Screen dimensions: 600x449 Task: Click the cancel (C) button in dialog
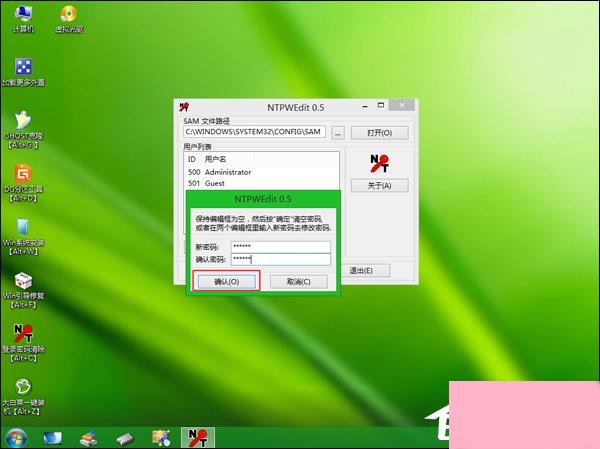pos(298,282)
